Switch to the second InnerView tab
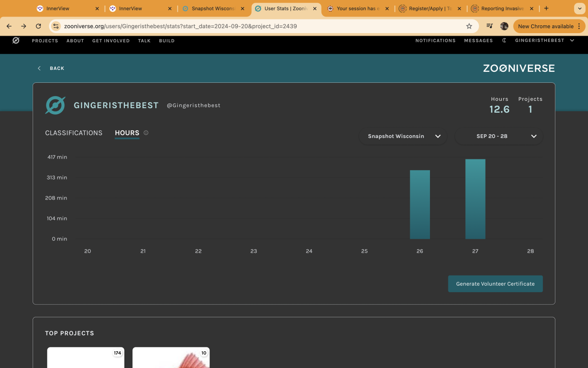The height and width of the screenshot is (368, 588). [140, 8]
